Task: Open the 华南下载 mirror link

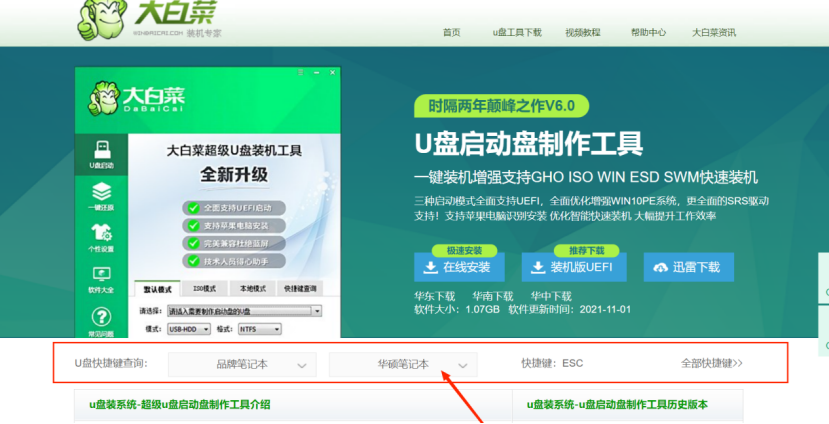Action: (x=493, y=296)
